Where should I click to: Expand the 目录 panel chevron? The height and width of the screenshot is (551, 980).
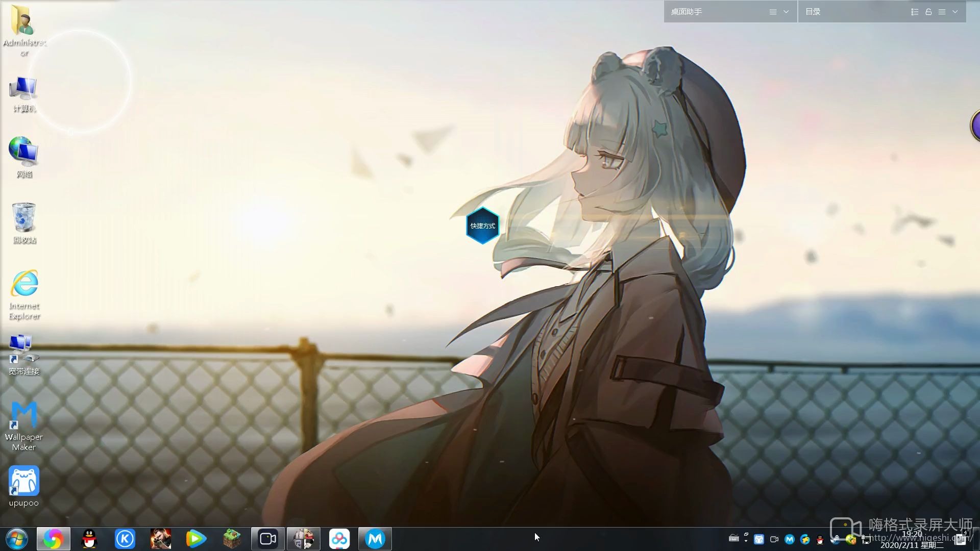click(955, 12)
